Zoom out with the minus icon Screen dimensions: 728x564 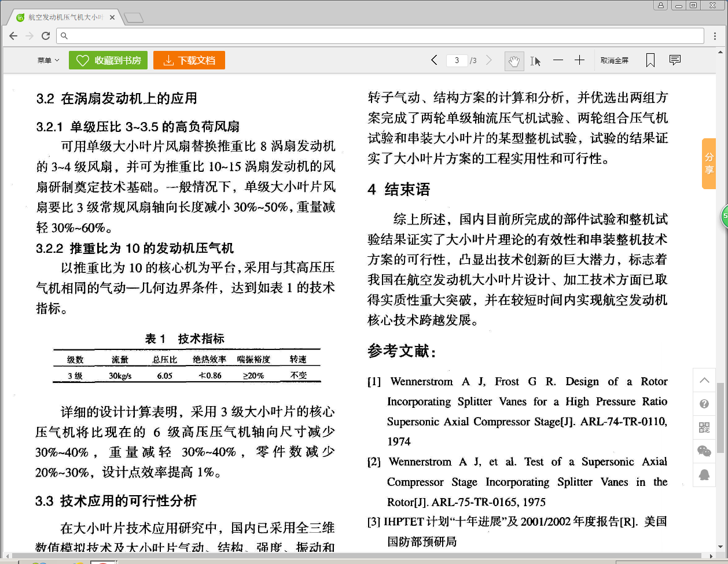(x=558, y=60)
